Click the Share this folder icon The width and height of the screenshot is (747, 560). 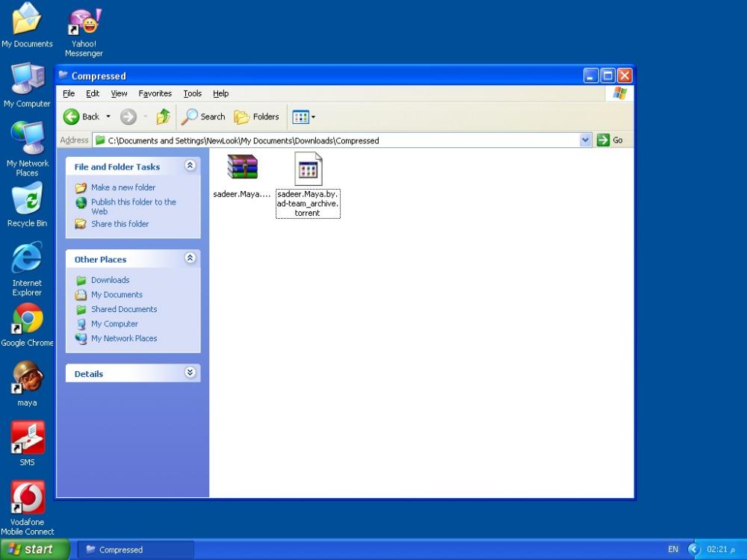(81, 223)
